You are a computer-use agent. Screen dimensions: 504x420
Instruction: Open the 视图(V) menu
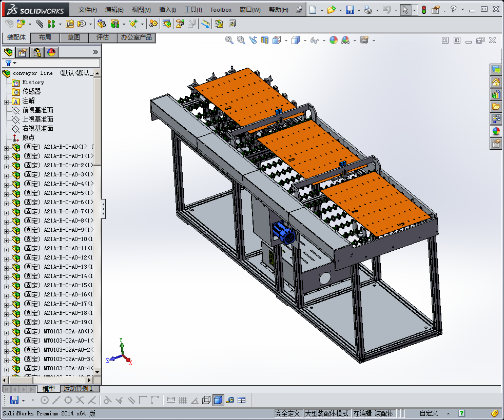[x=141, y=10]
